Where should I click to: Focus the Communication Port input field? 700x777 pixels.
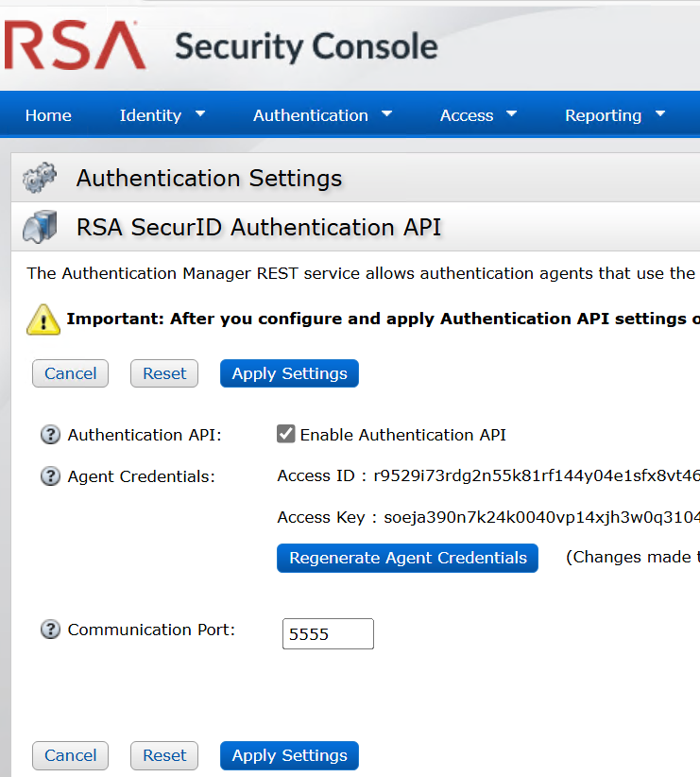tap(328, 634)
